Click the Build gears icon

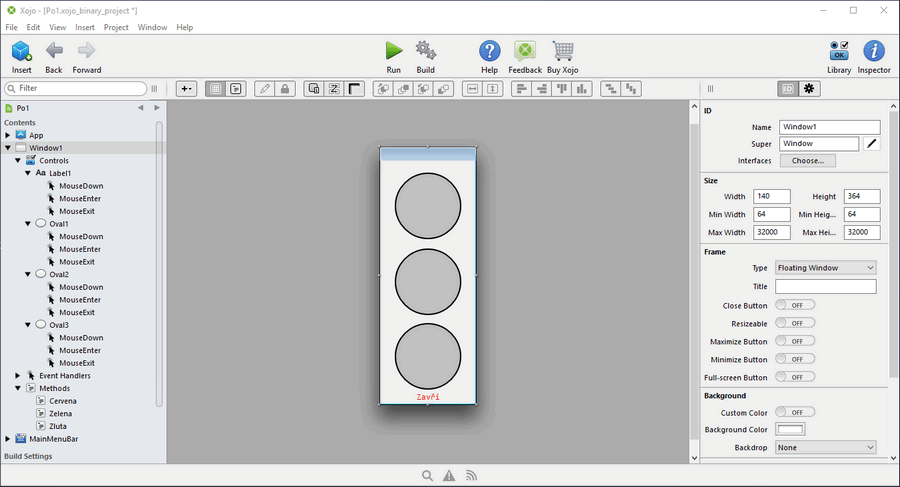coord(426,51)
